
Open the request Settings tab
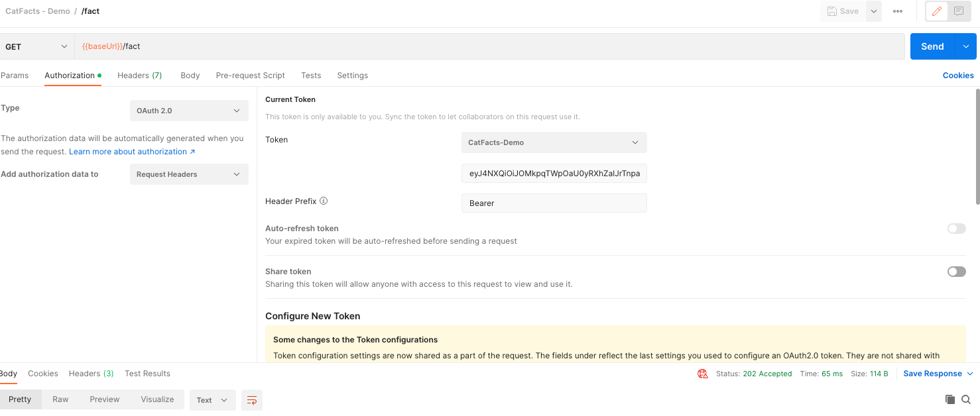click(x=353, y=76)
